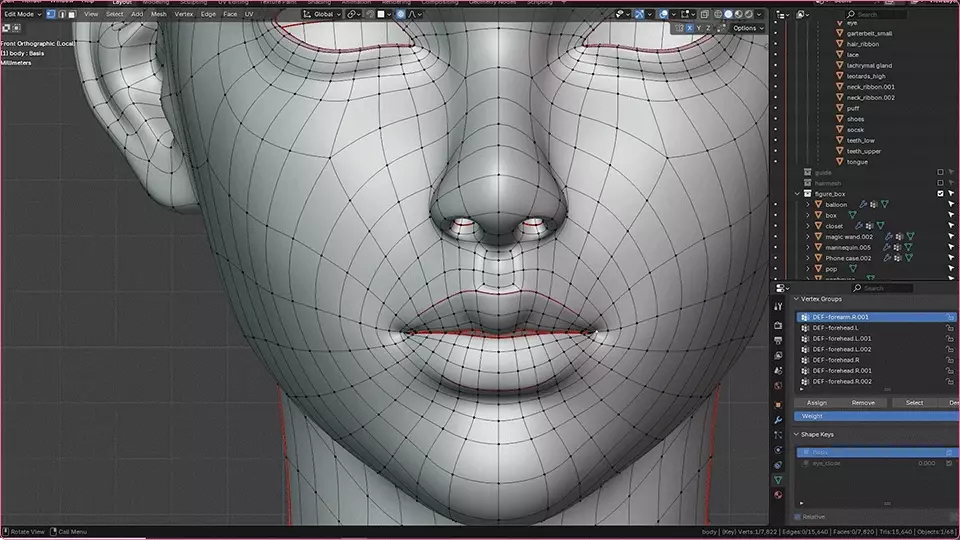
Task: Open Scene properties tab icon
Action: (x=778, y=370)
